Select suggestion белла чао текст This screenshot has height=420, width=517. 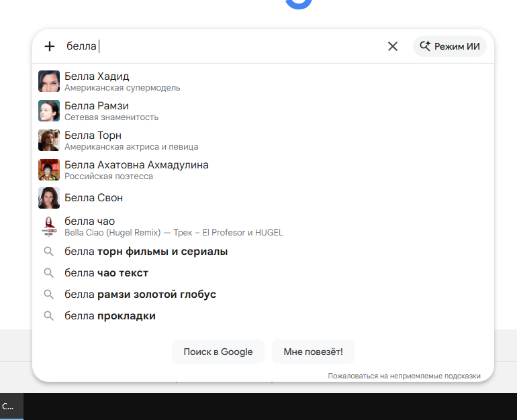(263, 273)
